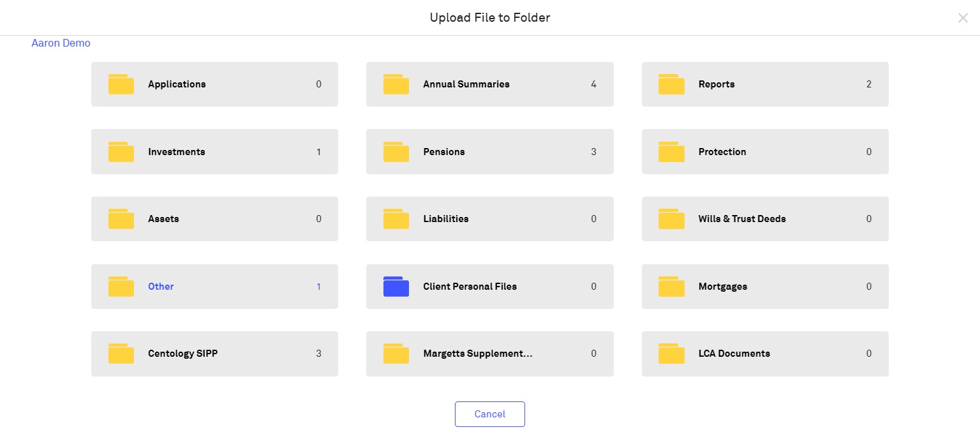Click the Pensions file count of 3

pyautogui.click(x=593, y=152)
